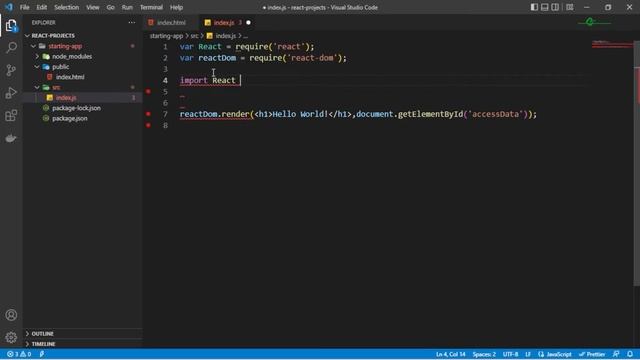Open the Manage gear icon
This screenshot has height=360, width=640.
point(11,337)
